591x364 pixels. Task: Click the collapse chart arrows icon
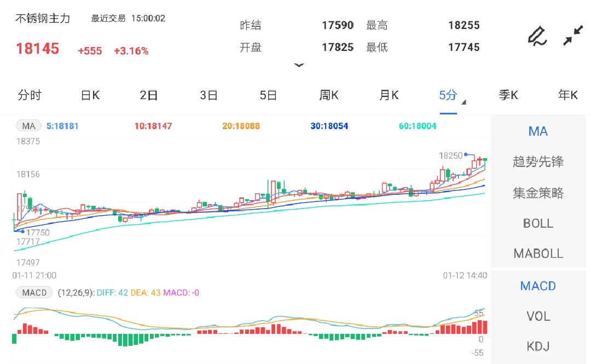[573, 36]
